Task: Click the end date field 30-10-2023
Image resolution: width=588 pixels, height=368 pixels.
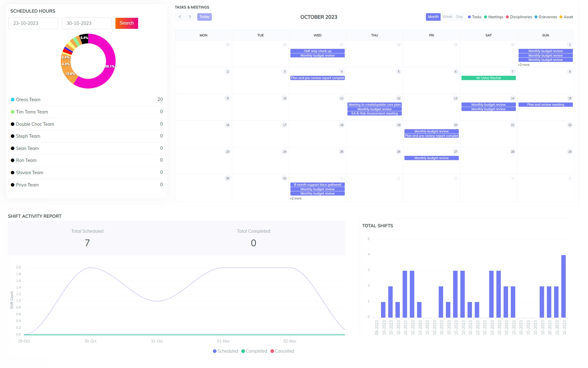Action: pyautogui.click(x=87, y=23)
